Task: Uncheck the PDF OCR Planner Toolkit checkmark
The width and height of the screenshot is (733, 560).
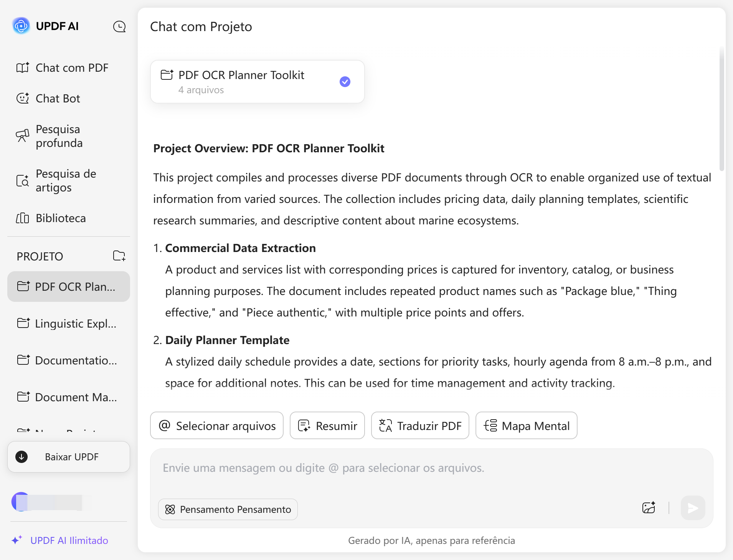Action: (345, 82)
